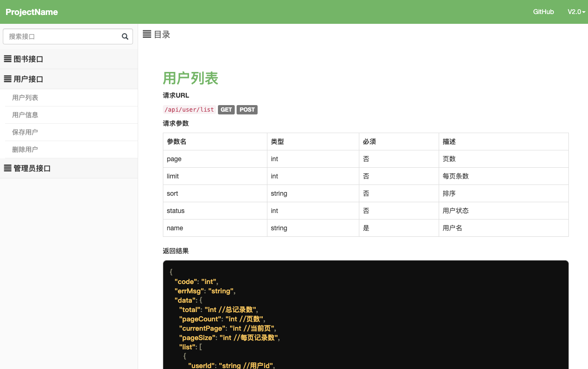Click the ProjectName brand title
Viewport: 588px width, 369px height.
pyautogui.click(x=32, y=12)
